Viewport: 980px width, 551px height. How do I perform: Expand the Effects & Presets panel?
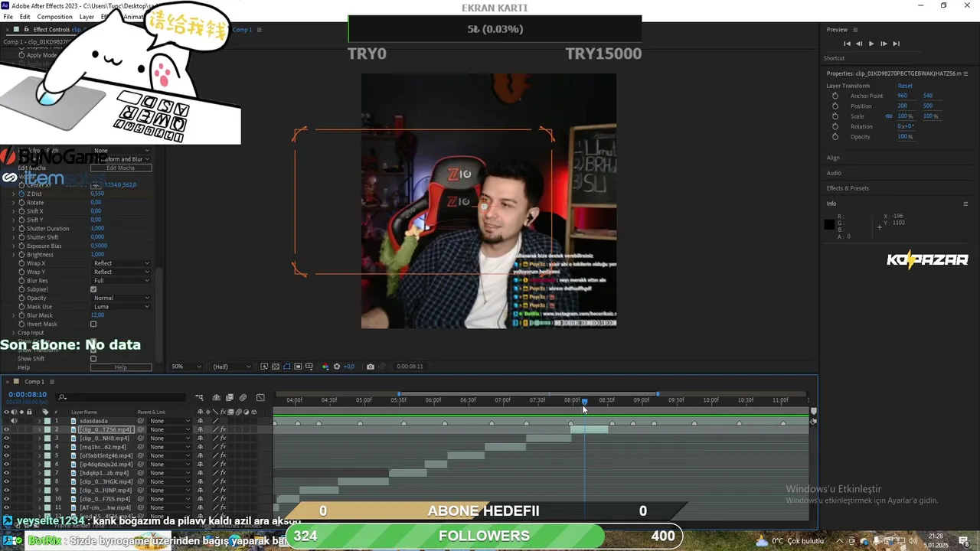pos(848,188)
